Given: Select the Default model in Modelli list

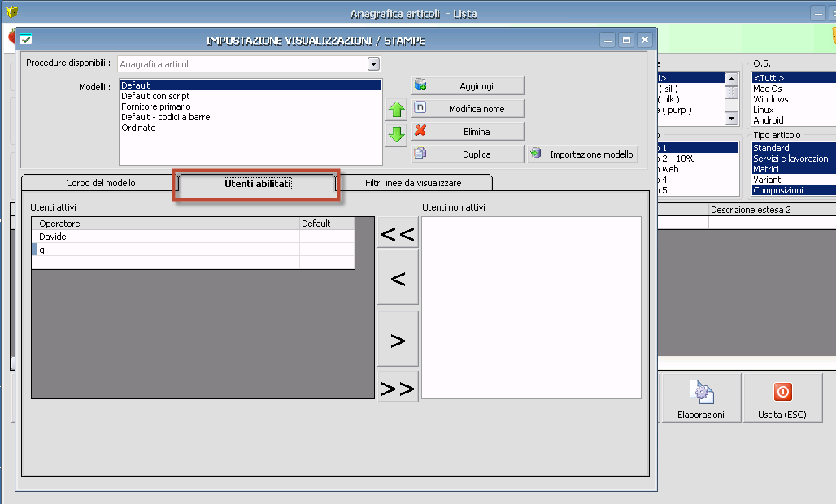Looking at the screenshot, I should 250,85.
